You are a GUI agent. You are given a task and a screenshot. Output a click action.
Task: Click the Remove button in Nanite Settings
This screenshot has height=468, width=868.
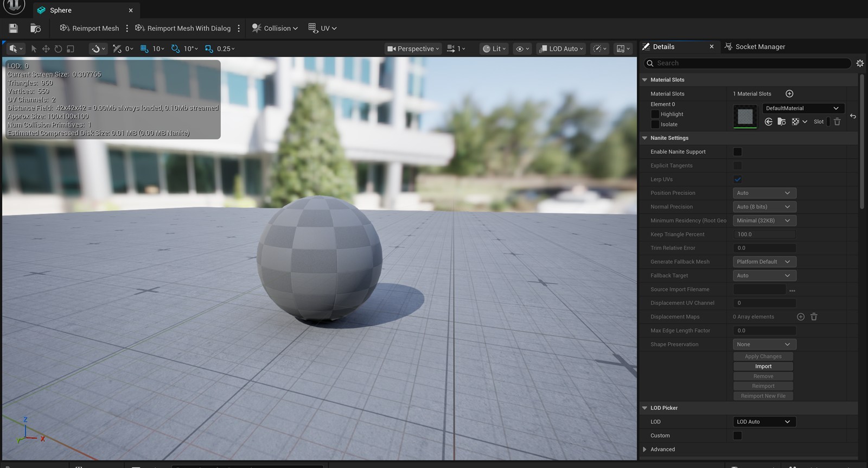pos(763,376)
